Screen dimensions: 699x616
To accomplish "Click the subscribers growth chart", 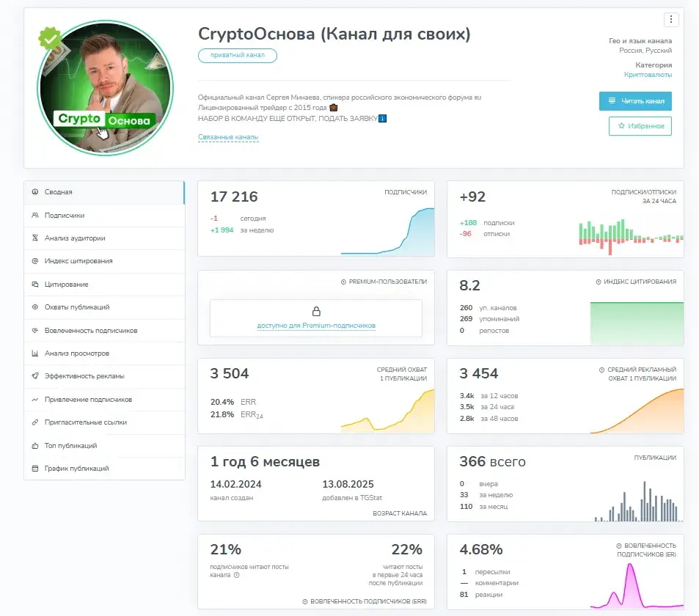I will click(387, 231).
